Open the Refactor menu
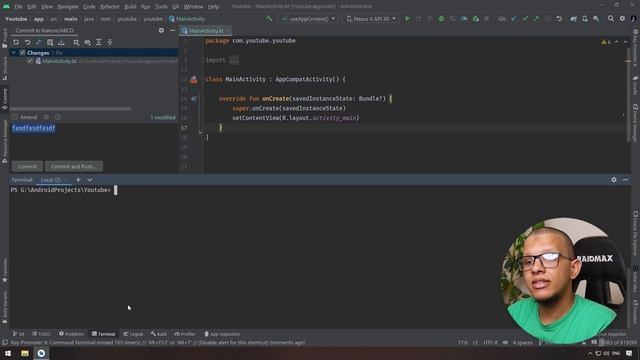640x360 pixels. (x=109, y=7)
